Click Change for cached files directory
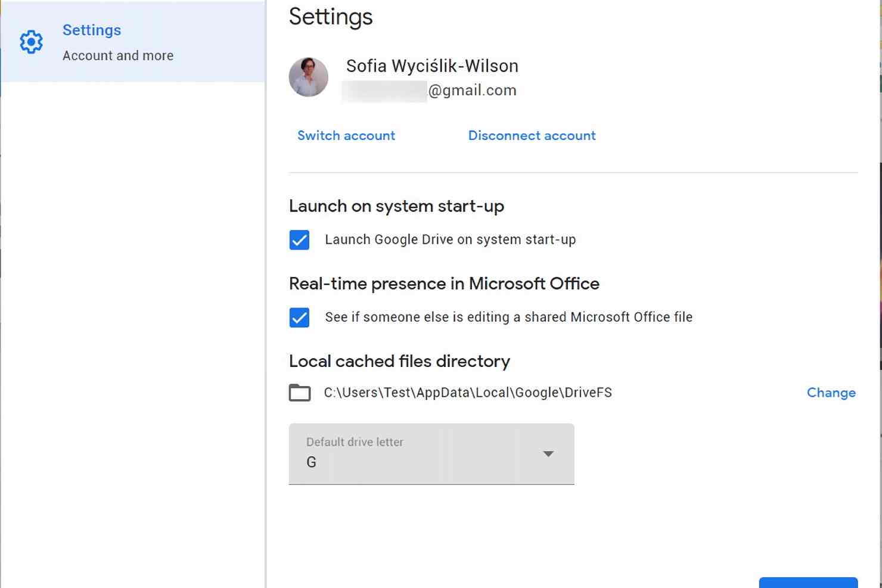The image size is (882, 588). (x=831, y=393)
